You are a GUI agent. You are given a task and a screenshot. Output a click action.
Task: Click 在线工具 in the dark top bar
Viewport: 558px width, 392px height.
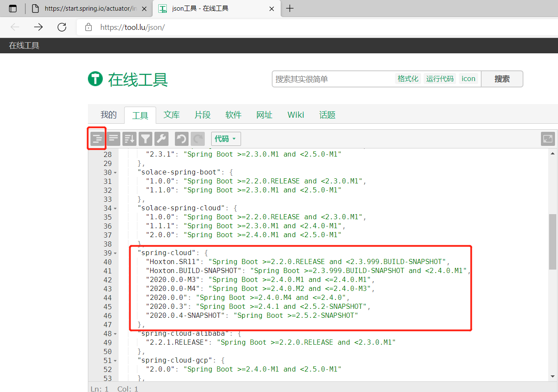(x=24, y=46)
